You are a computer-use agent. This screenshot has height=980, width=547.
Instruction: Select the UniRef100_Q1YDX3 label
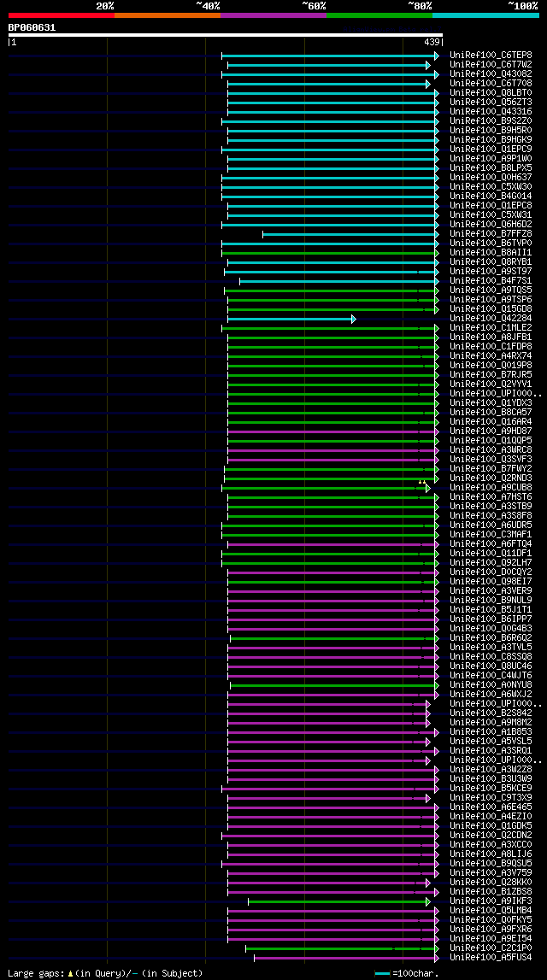pos(491,403)
